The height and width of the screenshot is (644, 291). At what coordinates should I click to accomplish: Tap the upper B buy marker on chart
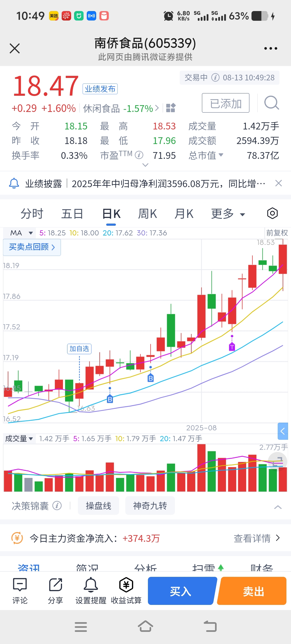point(151,378)
